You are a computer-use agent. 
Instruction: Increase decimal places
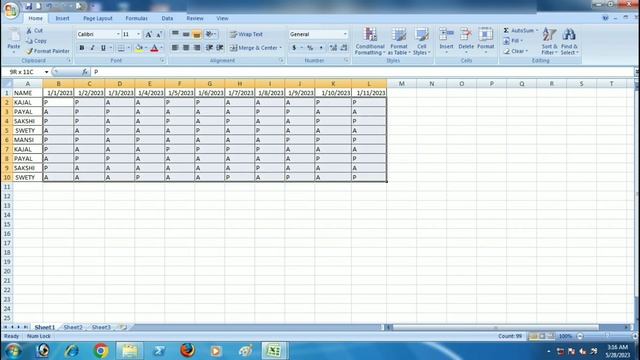point(333,48)
